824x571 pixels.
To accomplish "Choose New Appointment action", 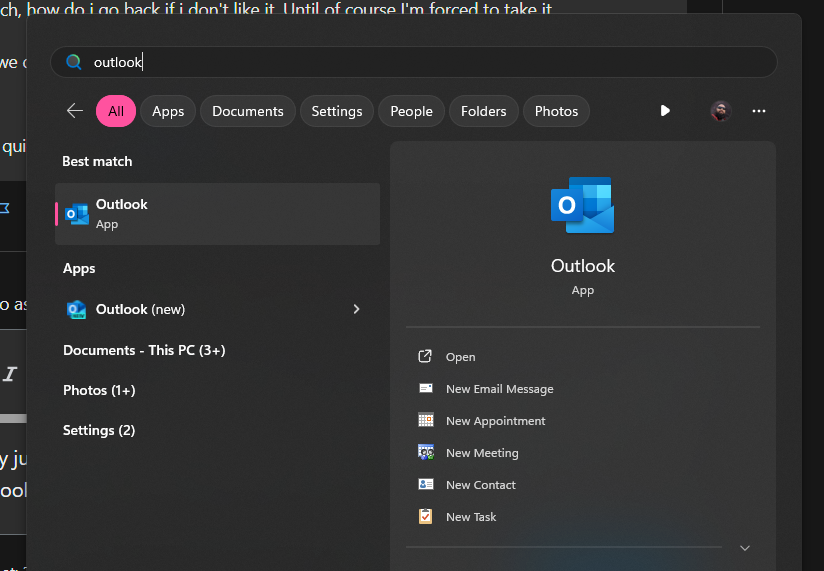I will (x=496, y=421).
